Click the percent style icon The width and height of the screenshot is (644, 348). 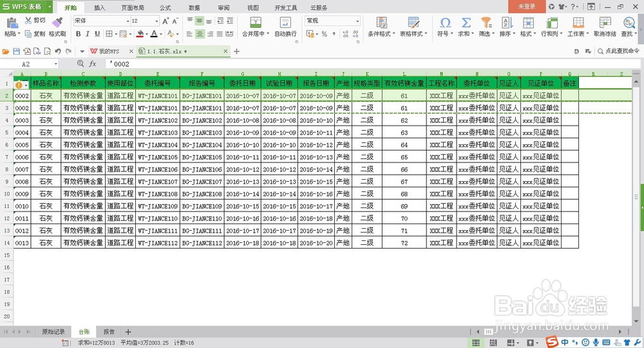point(324,34)
